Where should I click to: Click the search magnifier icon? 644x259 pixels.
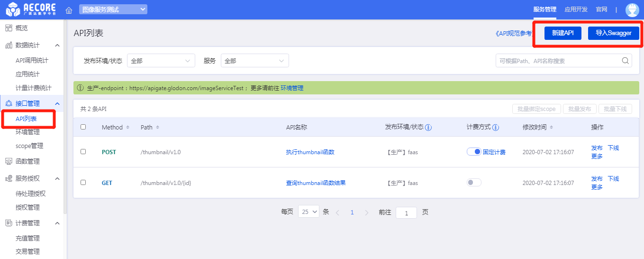click(625, 61)
